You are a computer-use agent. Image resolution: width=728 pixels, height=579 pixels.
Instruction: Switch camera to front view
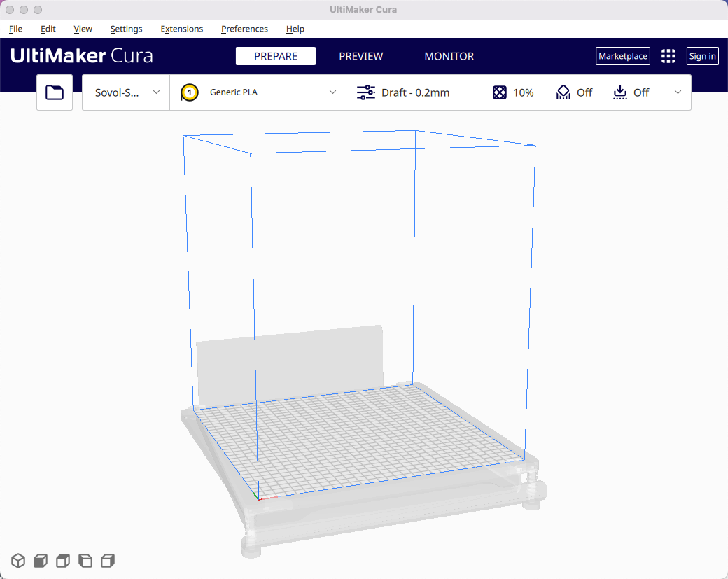[41, 561]
